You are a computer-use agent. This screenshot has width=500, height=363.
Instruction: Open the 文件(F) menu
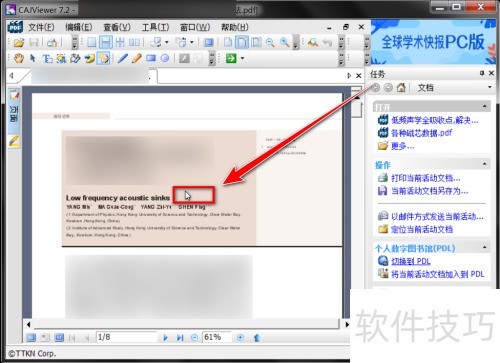point(41,27)
